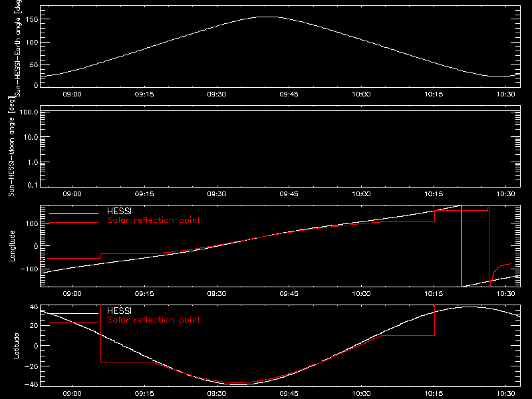
Task: Click the white HESSI legend line in Longitude plot
Action: click(74, 213)
